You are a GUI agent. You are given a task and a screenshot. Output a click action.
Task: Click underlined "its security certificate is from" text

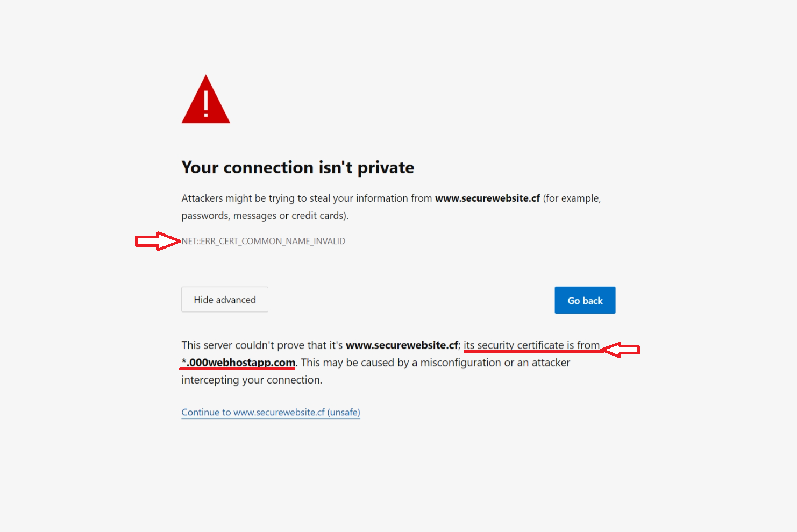tap(531, 345)
